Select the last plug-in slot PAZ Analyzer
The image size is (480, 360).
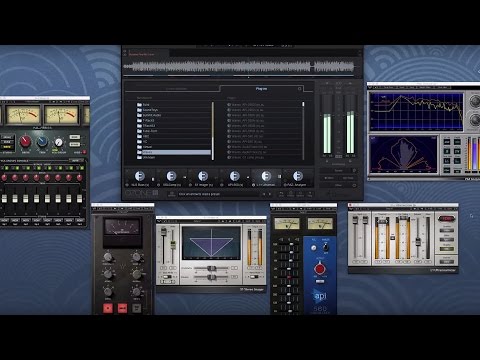298,176
